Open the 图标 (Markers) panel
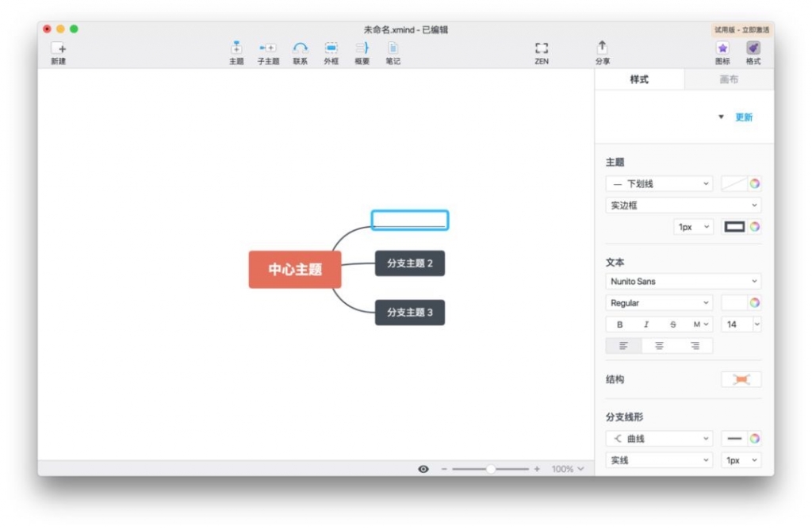Viewport: 812px width, 530px height. point(722,48)
